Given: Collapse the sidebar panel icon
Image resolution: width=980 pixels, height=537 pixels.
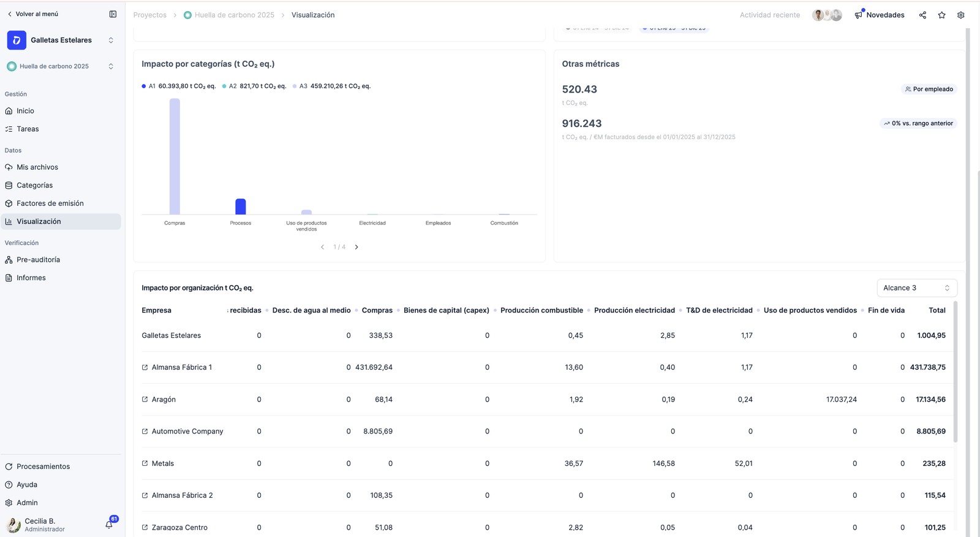Looking at the screenshot, I should tap(113, 14).
